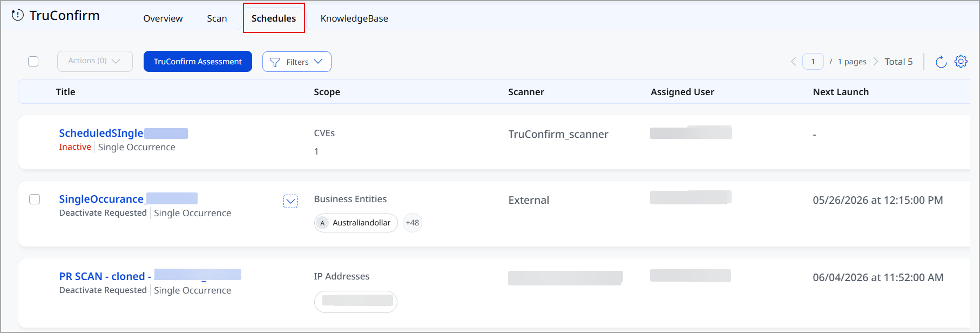Check the SingleOccurance schedule row checkbox
Viewport: 980px width, 333px height.
point(35,199)
